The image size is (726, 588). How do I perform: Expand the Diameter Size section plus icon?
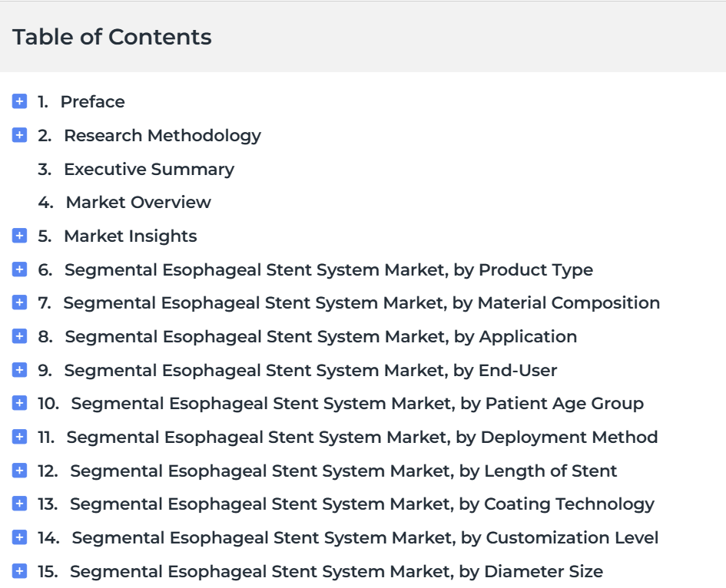click(19, 571)
